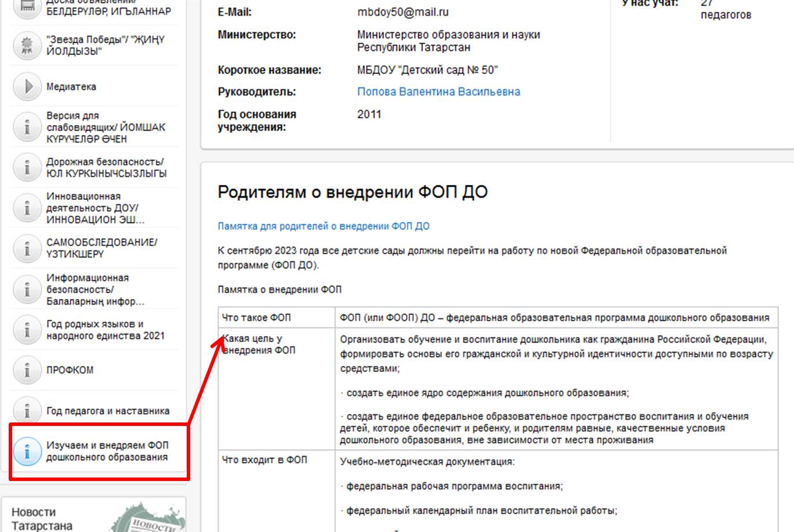Go to Изучаем и внедряем ФОП дошкольного образования

pos(107,451)
